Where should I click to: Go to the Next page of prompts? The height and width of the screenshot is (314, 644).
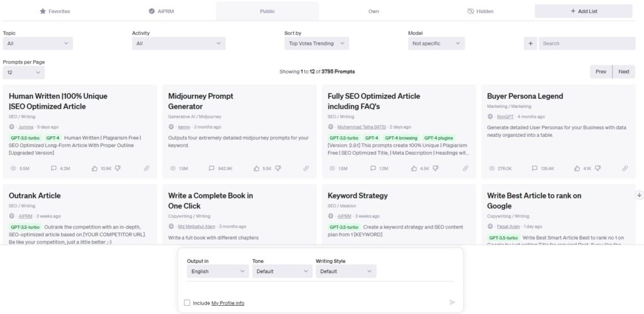(x=623, y=72)
